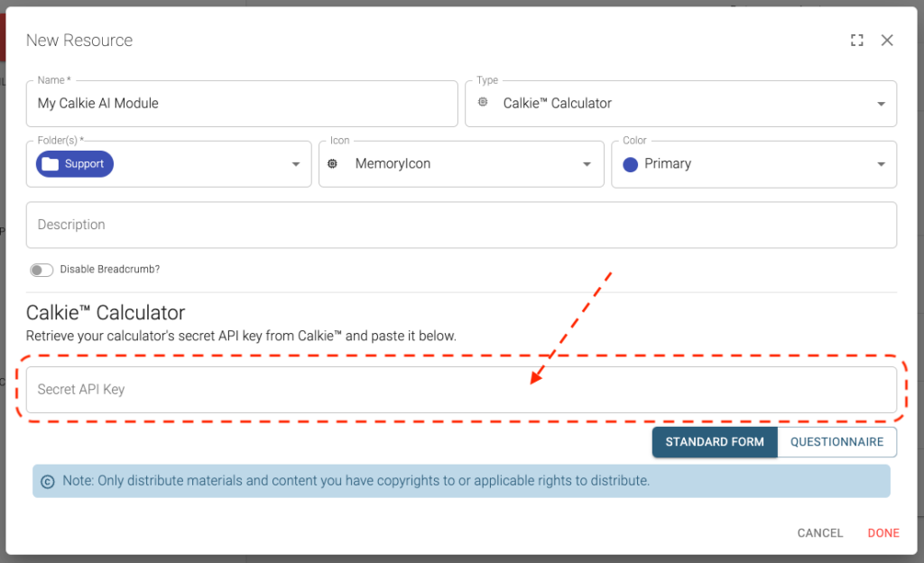Screen dimensions: 924x563
Task: Open the Type dropdown arrow
Action: 881,104
